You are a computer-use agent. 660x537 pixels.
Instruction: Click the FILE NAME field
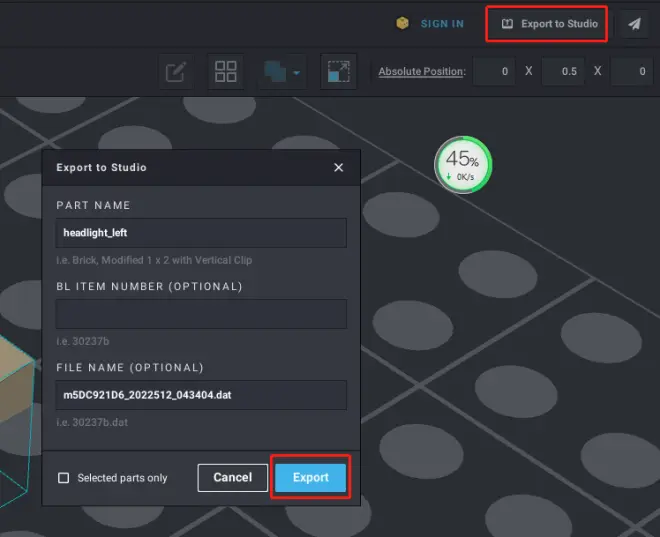pyautogui.click(x=201, y=395)
